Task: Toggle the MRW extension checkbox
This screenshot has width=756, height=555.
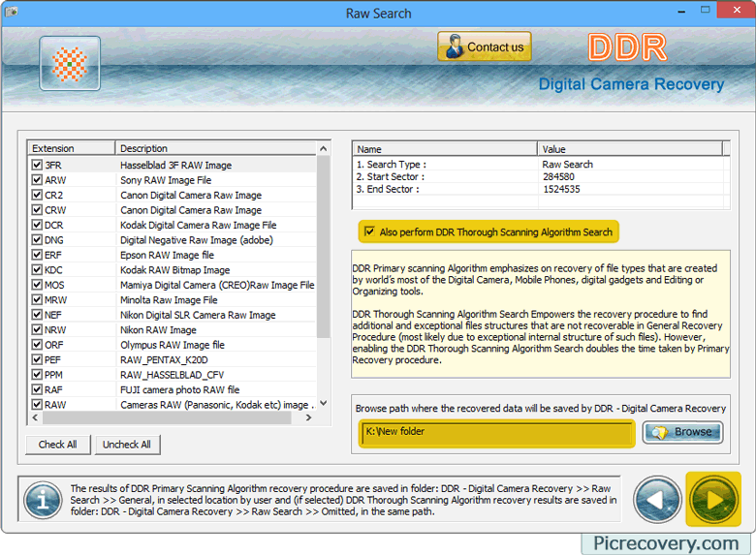Action: pos(37,299)
